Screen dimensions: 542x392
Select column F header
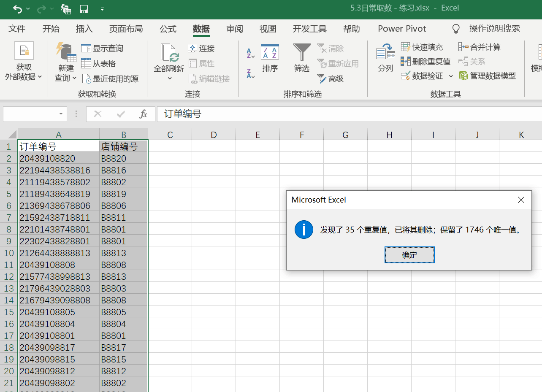pyautogui.click(x=302, y=135)
